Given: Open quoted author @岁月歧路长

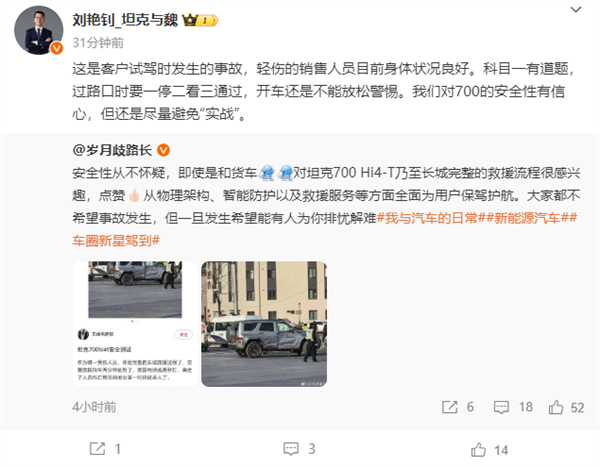Looking at the screenshot, I should tap(112, 150).
